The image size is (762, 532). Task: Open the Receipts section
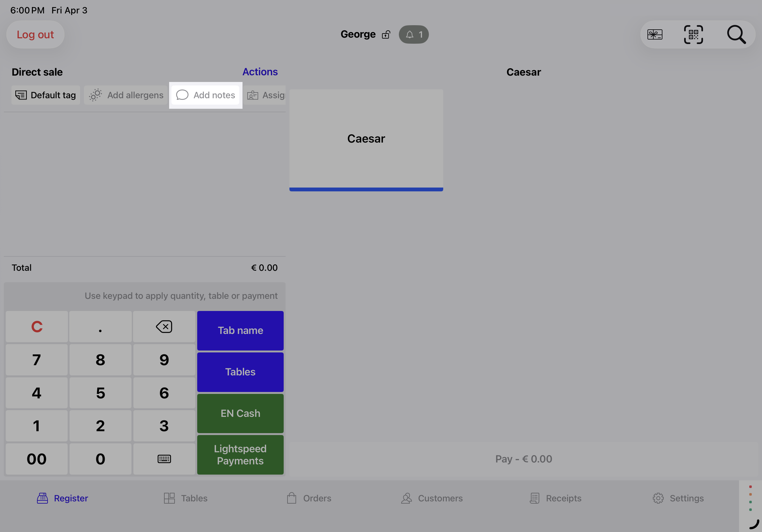tap(556, 498)
